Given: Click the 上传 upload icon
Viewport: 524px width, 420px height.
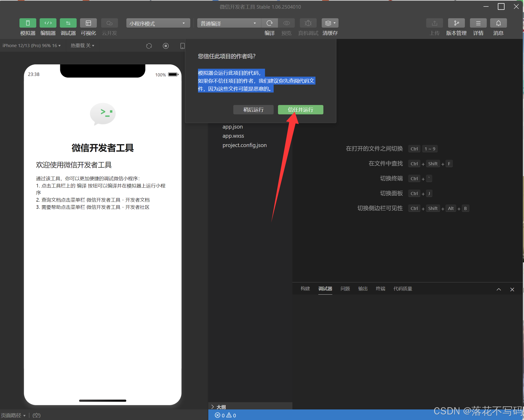Looking at the screenshot, I should [434, 23].
